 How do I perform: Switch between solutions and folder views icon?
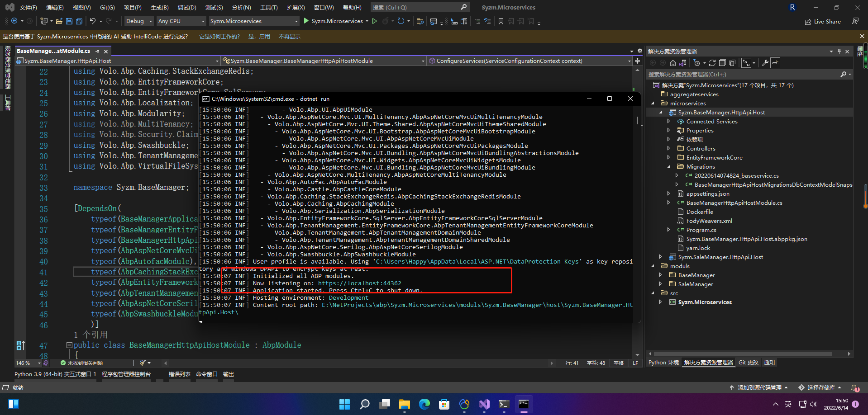[x=683, y=63]
